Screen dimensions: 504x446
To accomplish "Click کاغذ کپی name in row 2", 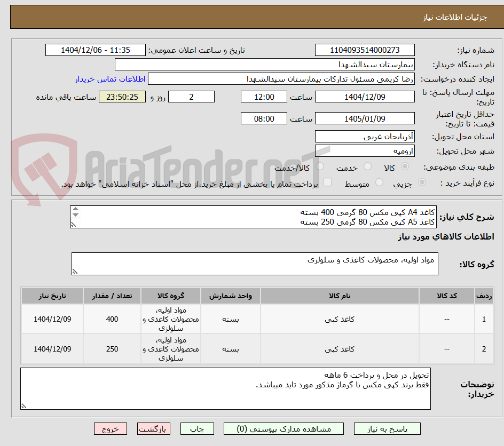I will click(x=340, y=349).
